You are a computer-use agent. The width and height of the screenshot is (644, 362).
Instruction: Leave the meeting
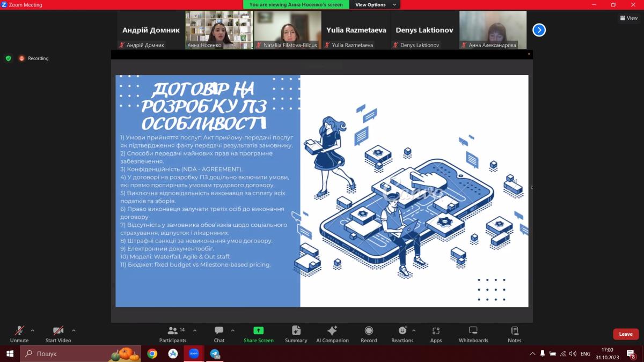pos(626,334)
